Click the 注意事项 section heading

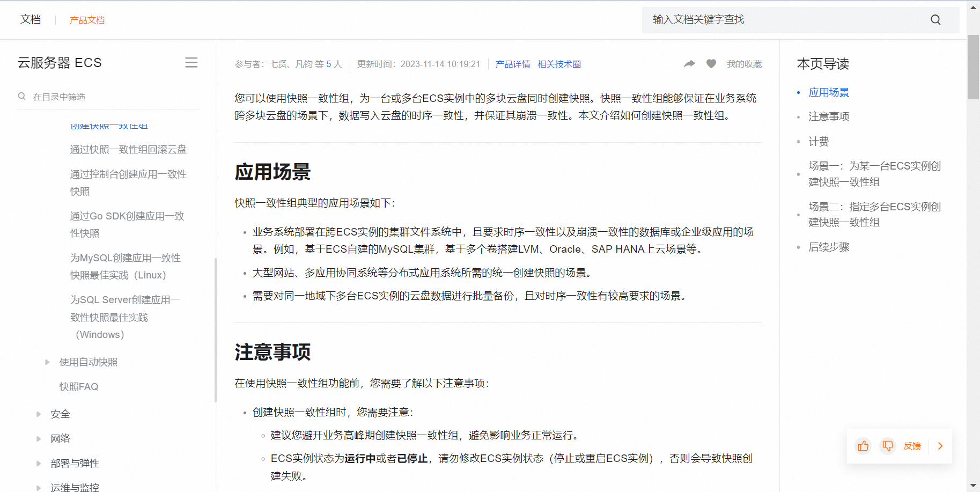[272, 353]
